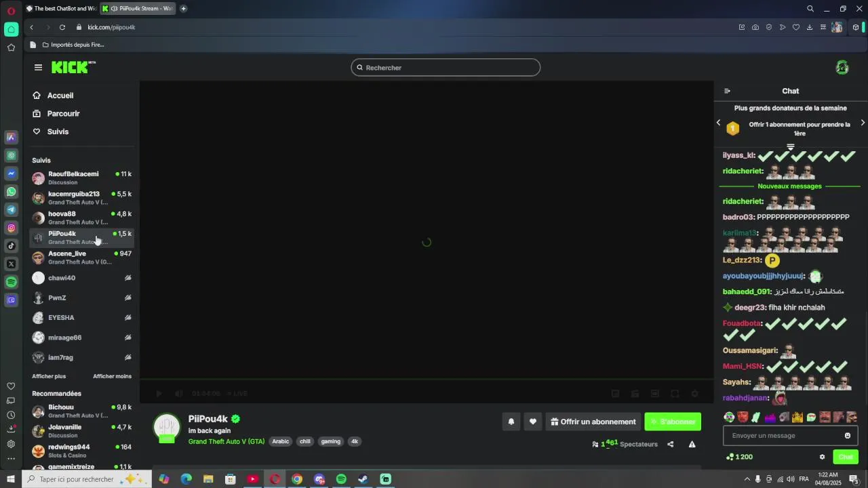Click the Rechercher search field
This screenshot has width=868, height=488.
[x=446, y=68]
